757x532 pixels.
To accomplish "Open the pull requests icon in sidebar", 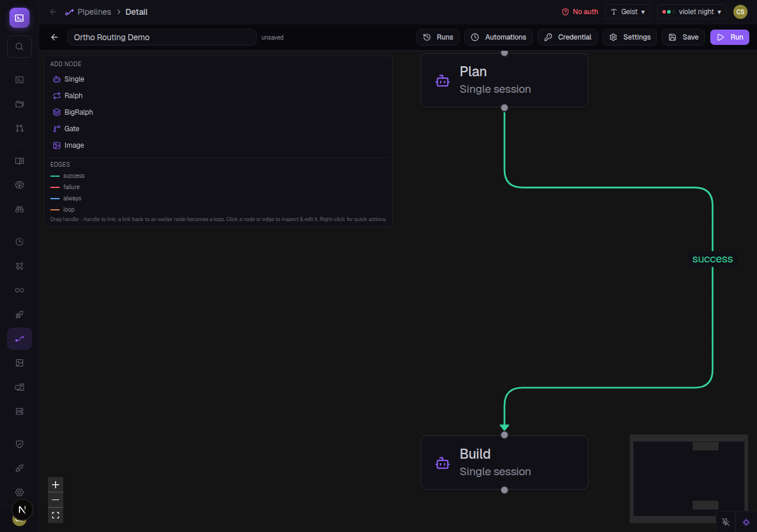I will 20,128.
